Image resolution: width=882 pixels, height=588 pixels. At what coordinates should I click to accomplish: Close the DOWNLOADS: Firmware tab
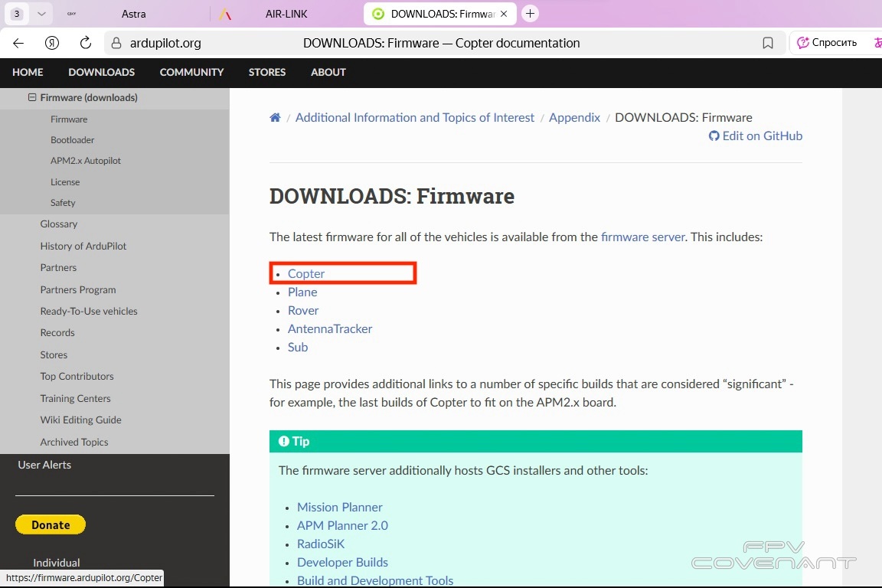click(504, 14)
